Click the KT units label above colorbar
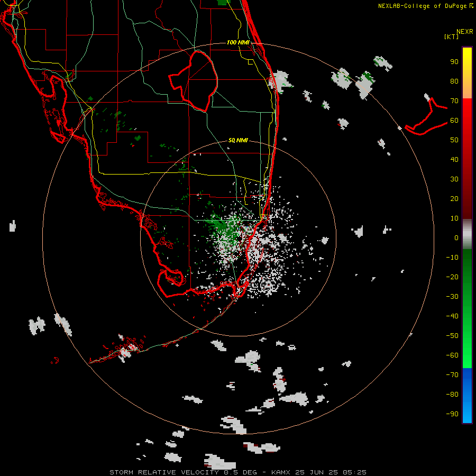Image resolution: width=476 pixels, height=476 pixels. 451,36
